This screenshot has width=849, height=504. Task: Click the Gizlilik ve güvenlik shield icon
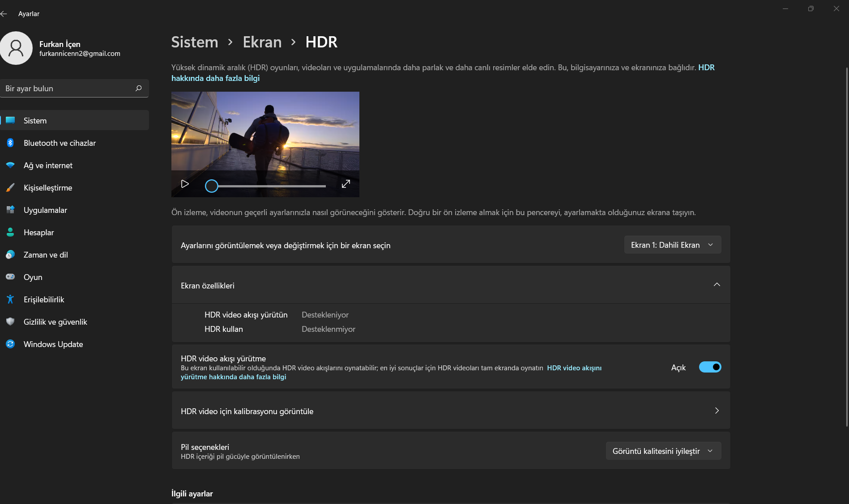click(x=10, y=322)
